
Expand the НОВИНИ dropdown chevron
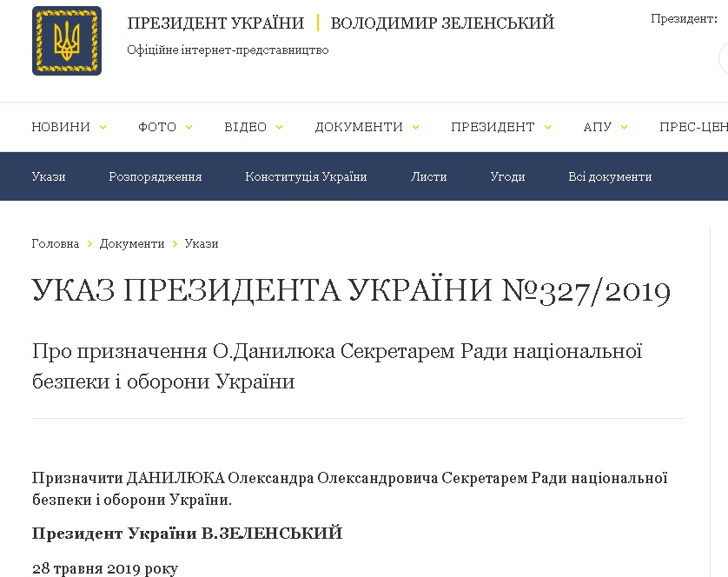click(x=103, y=128)
